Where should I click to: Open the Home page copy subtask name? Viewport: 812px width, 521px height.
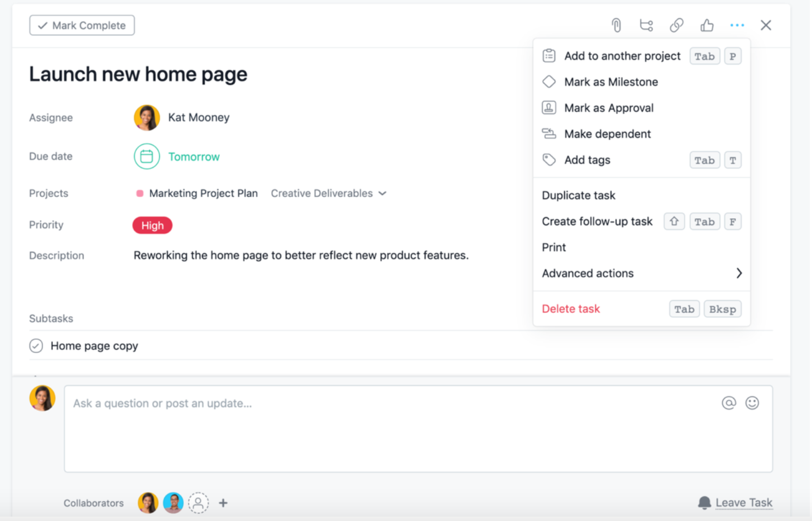pos(94,346)
